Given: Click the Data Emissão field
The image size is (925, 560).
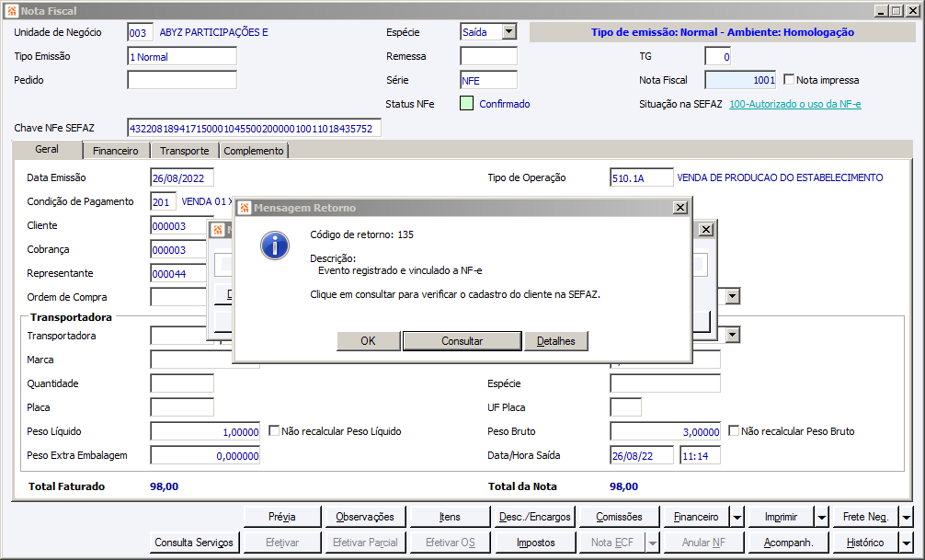Looking at the screenshot, I should click(x=182, y=177).
